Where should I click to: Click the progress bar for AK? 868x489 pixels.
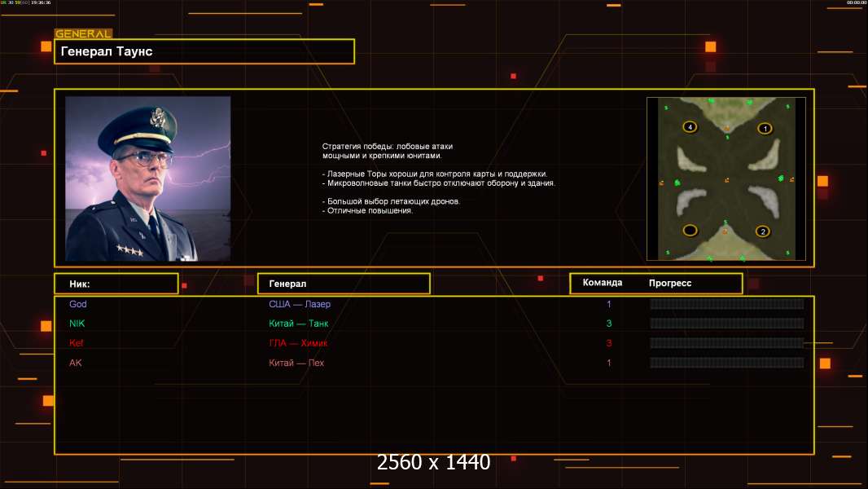click(x=727, y=363)
